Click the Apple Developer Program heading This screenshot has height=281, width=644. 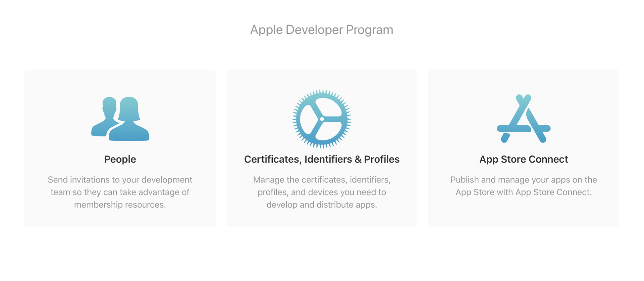point(322,30)
